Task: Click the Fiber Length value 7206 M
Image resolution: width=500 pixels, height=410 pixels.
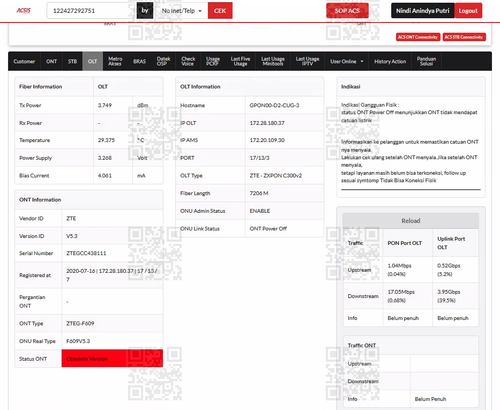Action: [259, 193]
